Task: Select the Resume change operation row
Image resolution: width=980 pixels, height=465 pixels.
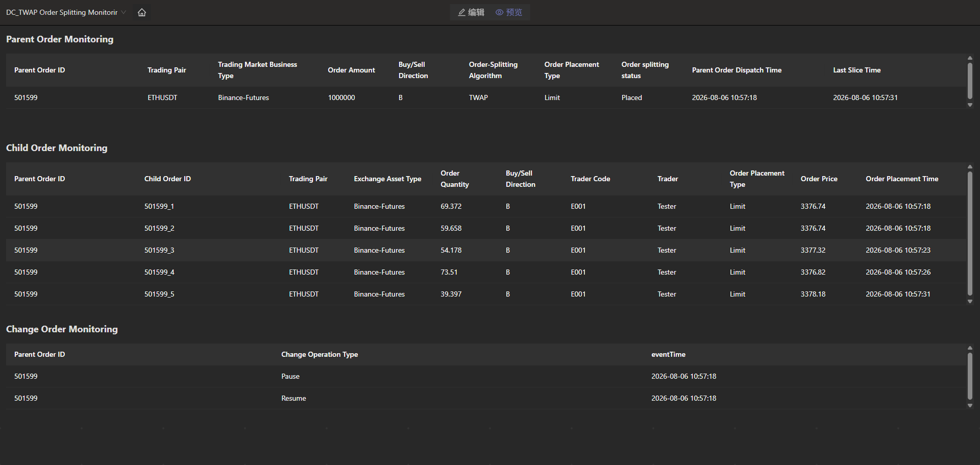Action: (486, 398)
